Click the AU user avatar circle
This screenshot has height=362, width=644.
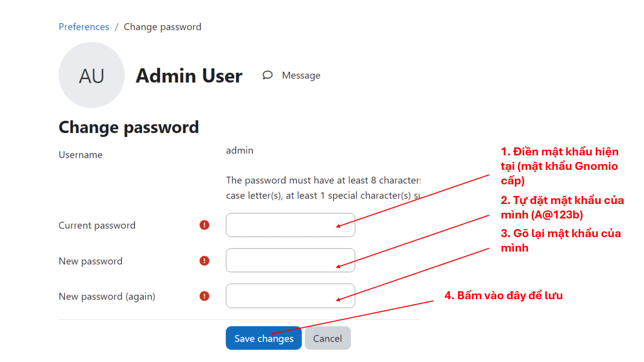click(x=91, y=75)
